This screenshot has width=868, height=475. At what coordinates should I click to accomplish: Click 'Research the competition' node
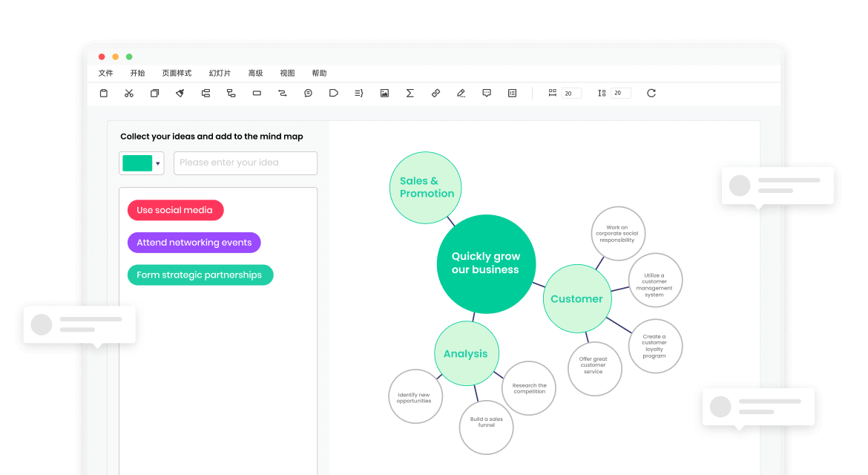tap(529, 388)
